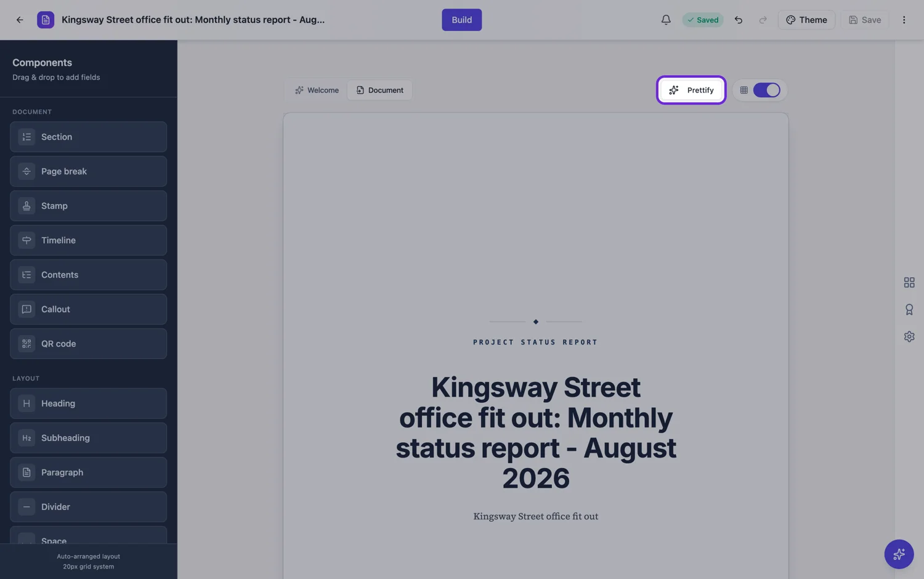
Task: Select the Callout component
Action: pos(88,309)
